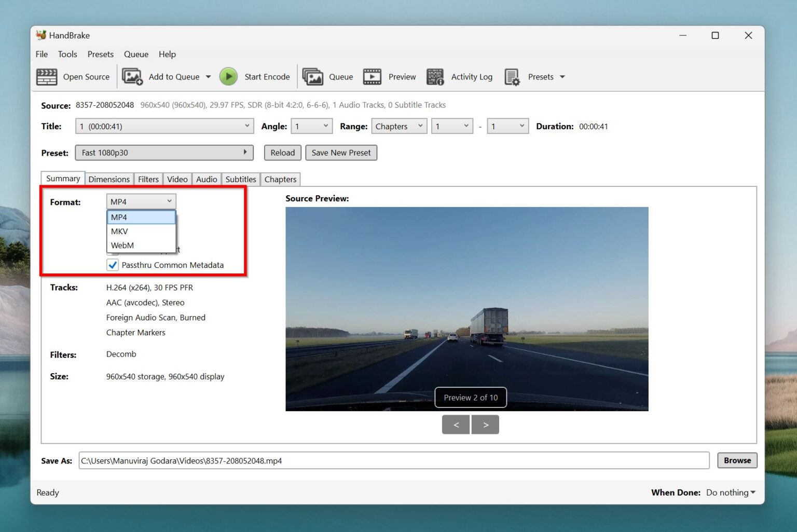The image size is (797, 532).
Task: Select MKV as output format
Action: coord(119,231)
